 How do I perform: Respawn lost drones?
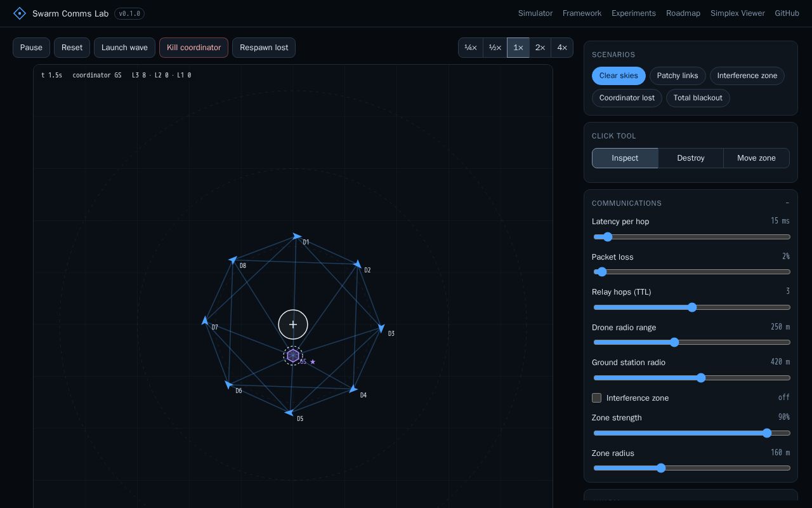pos(264,48)
